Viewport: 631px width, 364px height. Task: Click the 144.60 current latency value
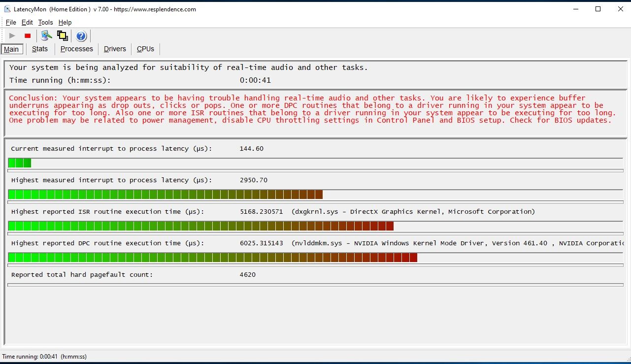tap(251, 148)
